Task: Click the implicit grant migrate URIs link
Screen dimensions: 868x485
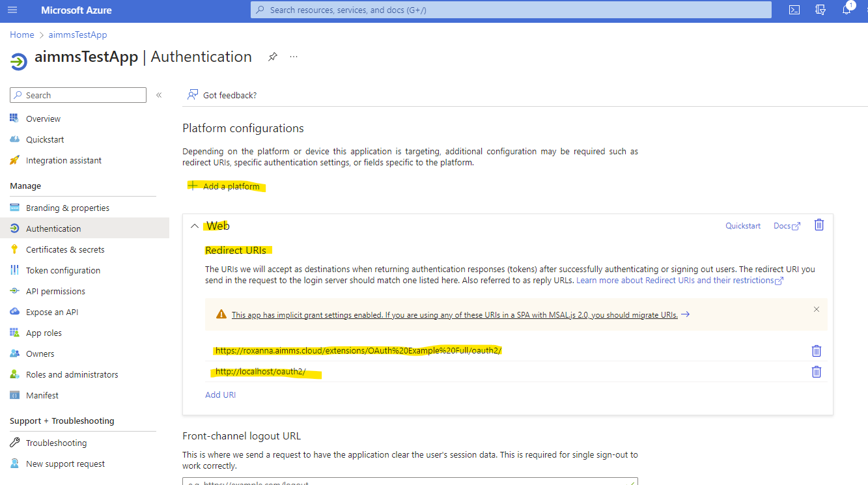Action: click(x=455, y=314)
